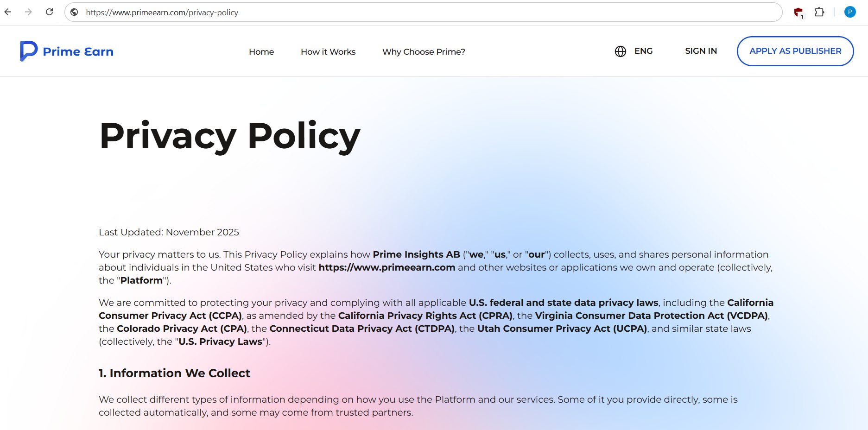Click the browser back arrow
The image size is (868, 430).
[8, 12]
